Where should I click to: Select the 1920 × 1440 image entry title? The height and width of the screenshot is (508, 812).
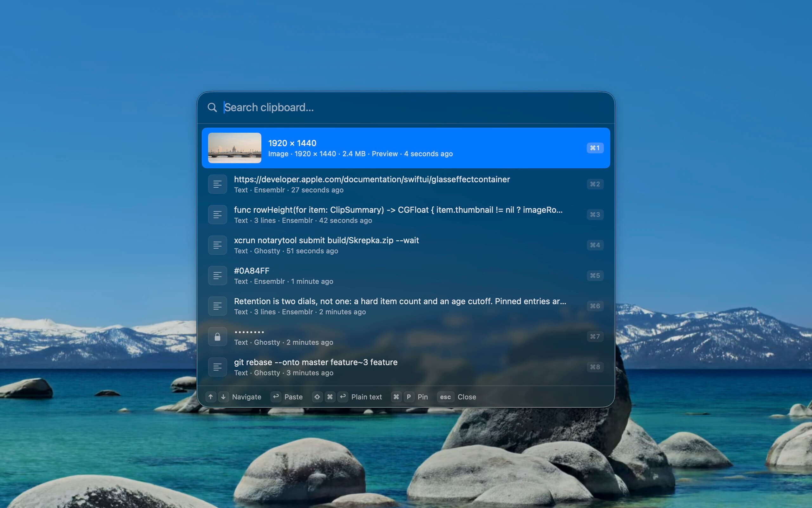click(292, 143)
